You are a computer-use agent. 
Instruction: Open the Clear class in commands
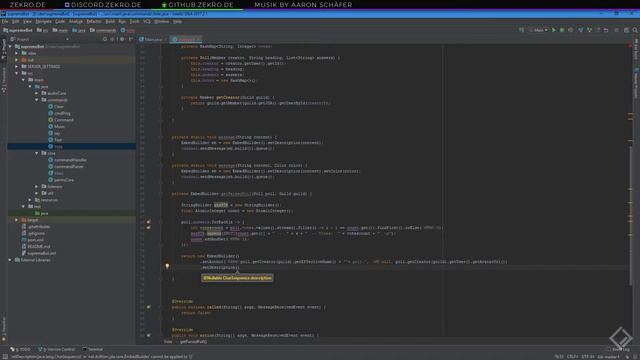point(56,107)
